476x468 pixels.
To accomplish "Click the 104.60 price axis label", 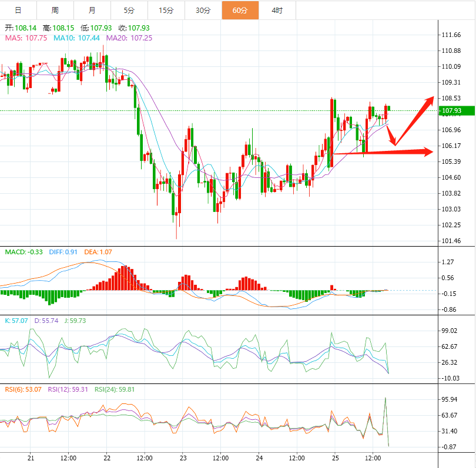I will 451,177.
